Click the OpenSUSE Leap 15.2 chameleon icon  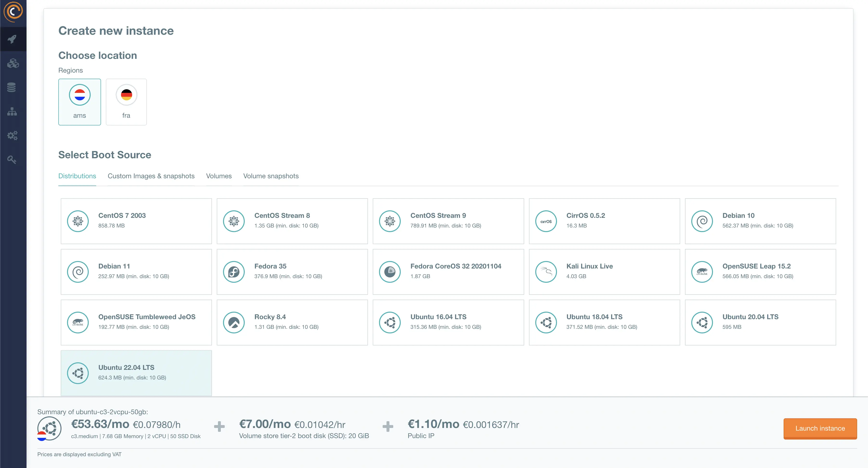[702, 272]
